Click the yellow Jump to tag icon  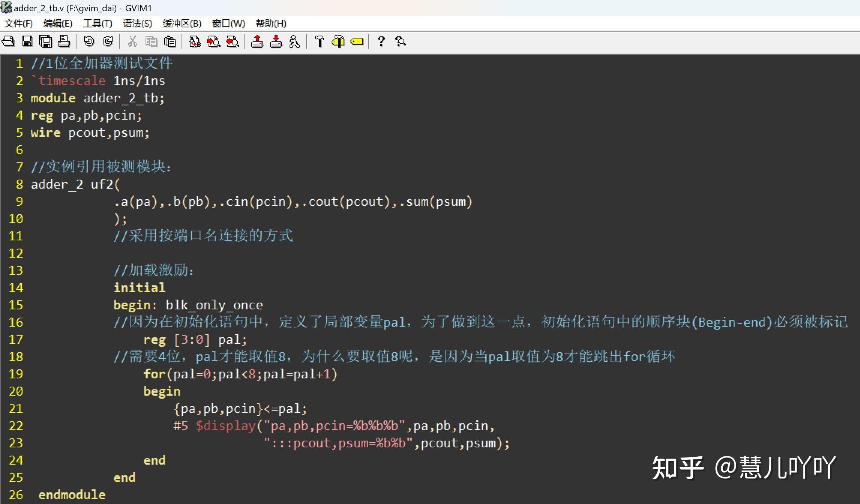[x=357, y=41]
